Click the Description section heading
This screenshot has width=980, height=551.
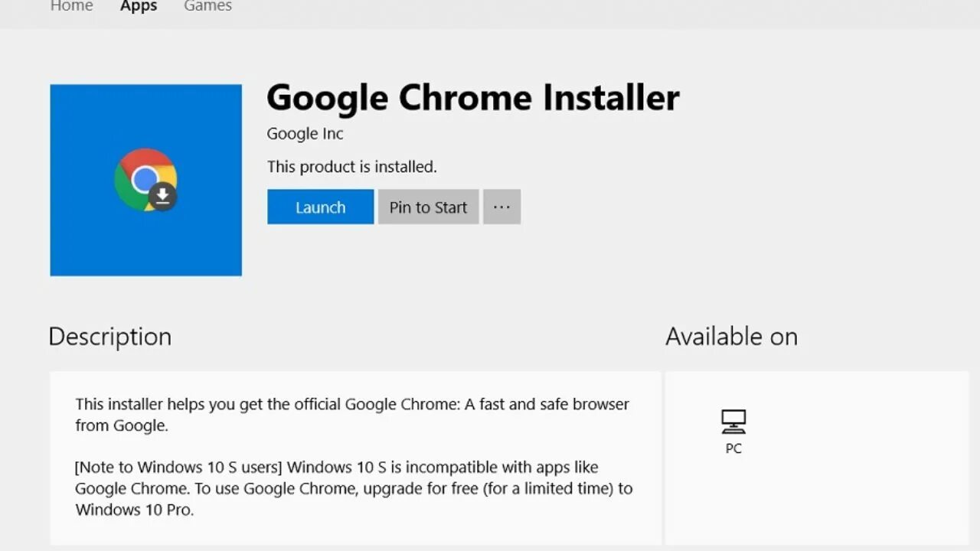(109, 337)
